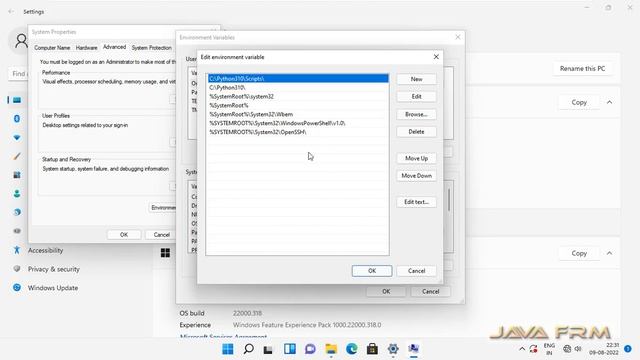
Task: Cancel the Edit environment variable dialog
Action: click(x=416, y=271)
